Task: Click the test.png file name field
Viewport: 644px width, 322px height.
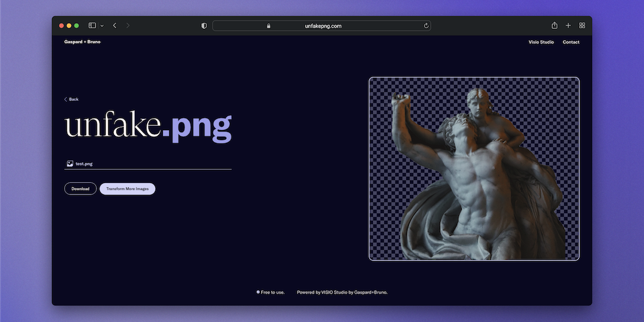Action: (151, 164)
